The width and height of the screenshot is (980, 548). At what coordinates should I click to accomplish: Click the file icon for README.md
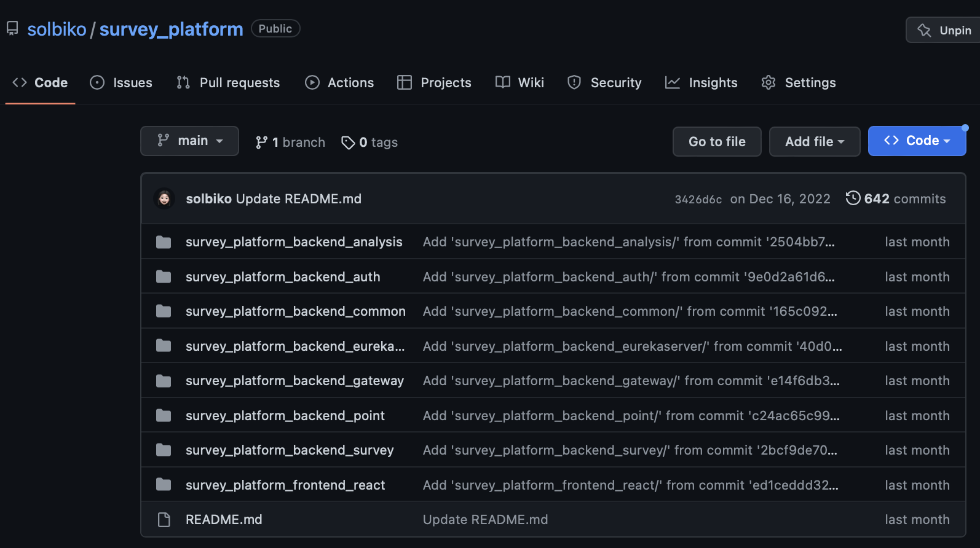[164, 520]
